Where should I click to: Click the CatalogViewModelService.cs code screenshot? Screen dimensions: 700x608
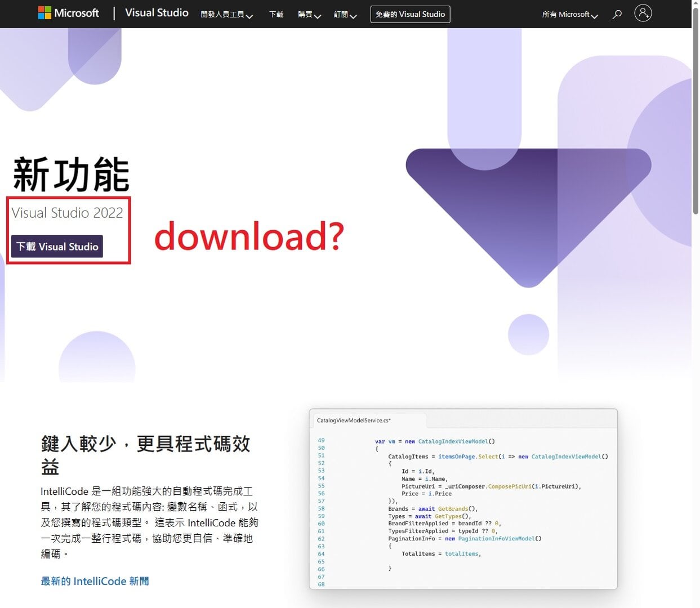coord(463,499)
